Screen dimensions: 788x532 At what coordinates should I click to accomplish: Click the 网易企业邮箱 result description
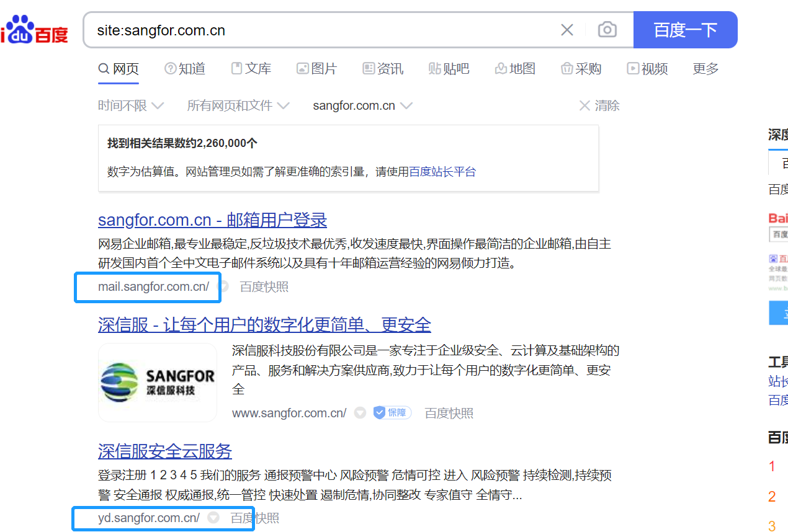pyautogui.click(x=354, y=253)
